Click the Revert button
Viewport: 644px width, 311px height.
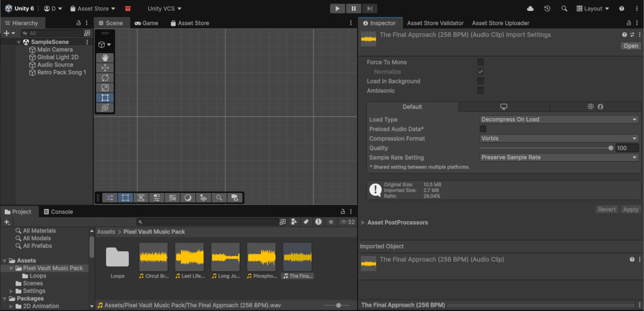tap(607, 209)
